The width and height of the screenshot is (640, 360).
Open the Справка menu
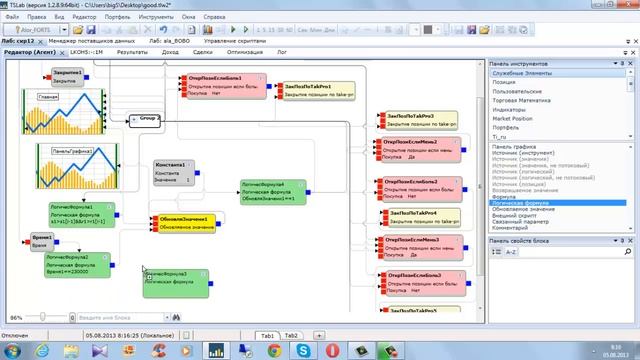(214, 17)
